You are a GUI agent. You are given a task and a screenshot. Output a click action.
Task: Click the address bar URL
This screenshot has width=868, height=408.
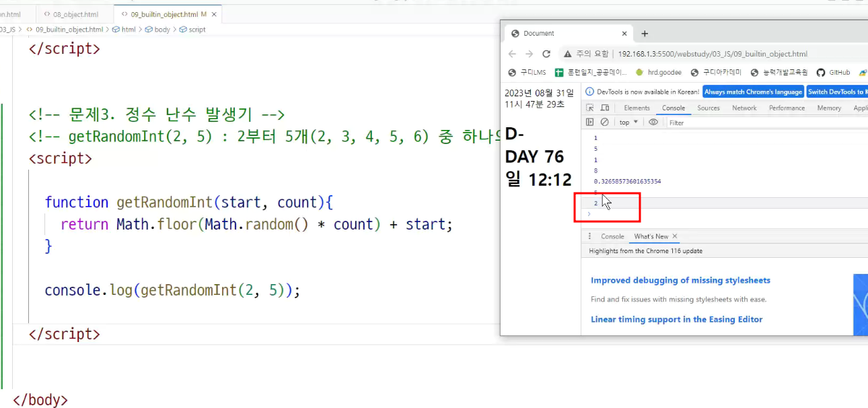[713, 54]
